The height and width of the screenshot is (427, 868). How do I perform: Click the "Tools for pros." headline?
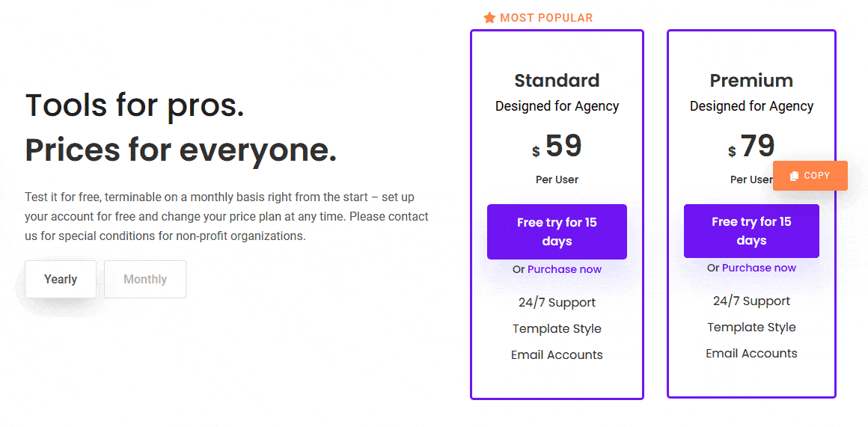click(x=135, y=105)
